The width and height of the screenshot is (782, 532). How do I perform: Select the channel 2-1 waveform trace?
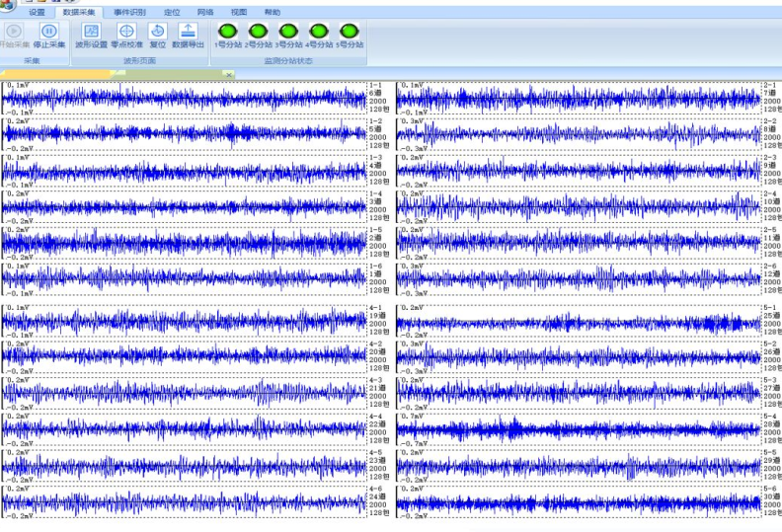pos(579,98)
